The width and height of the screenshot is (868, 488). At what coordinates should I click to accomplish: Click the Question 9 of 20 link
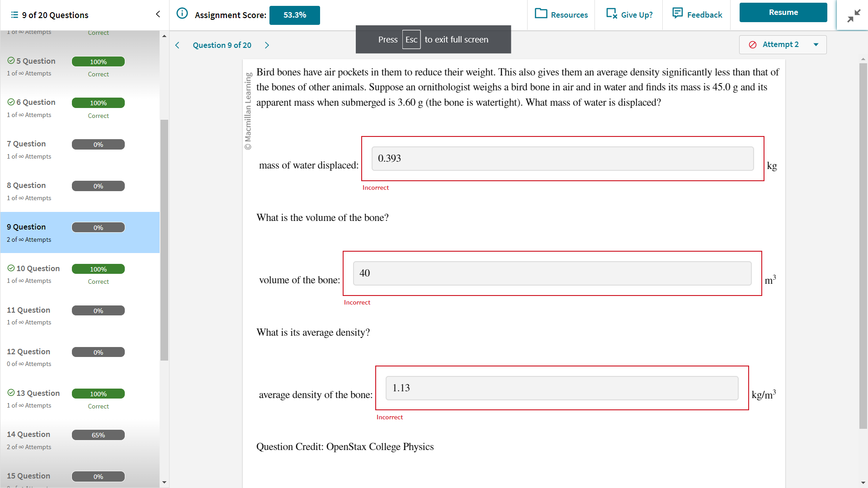[222, 45]
